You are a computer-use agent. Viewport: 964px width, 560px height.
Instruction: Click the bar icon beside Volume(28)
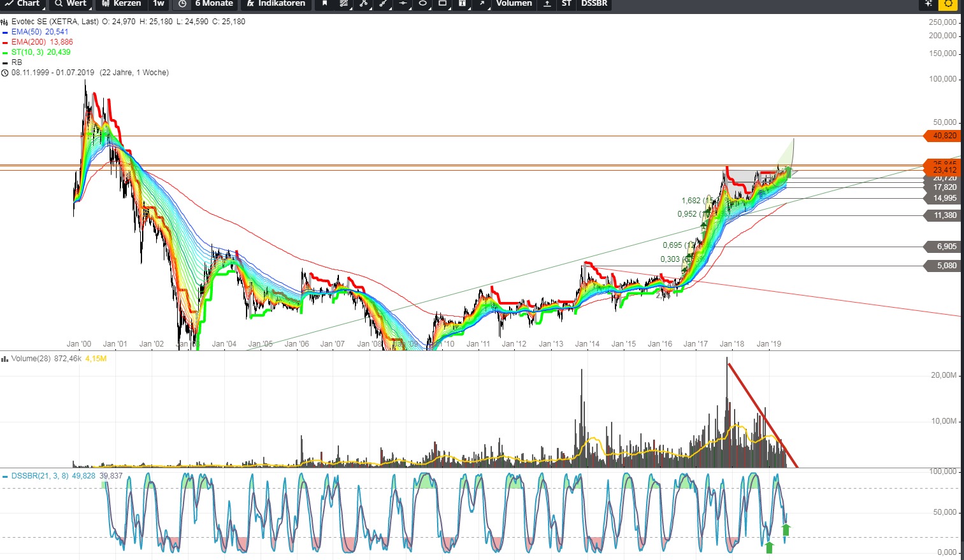tap(4, 359)
